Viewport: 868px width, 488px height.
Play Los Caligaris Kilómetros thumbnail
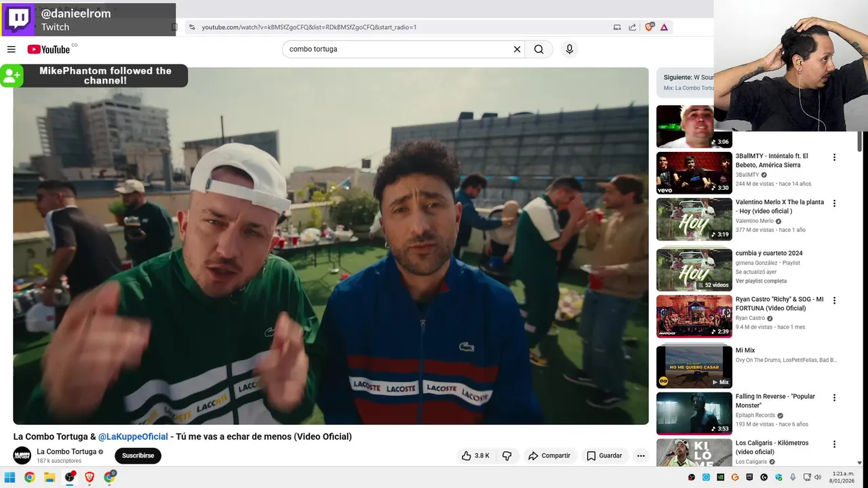click(x=694, y=453)
